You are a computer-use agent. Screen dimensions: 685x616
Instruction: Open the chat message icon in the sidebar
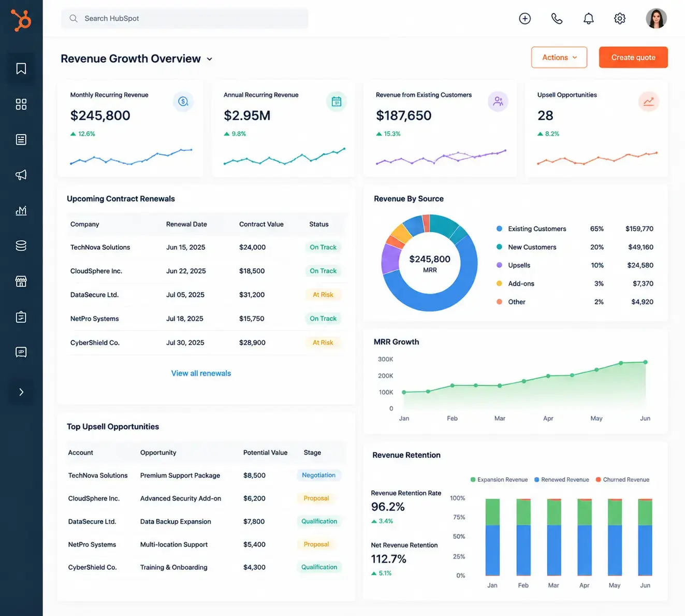(x=21, y=352)
